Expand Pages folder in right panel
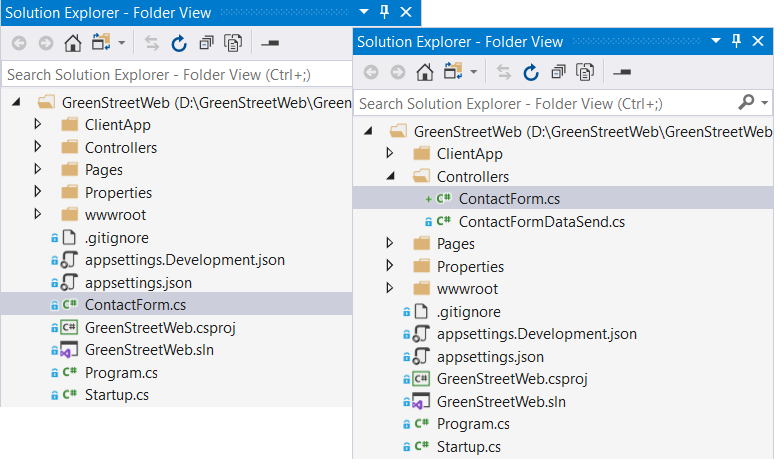The image size is (784, 466). point(390,243)
